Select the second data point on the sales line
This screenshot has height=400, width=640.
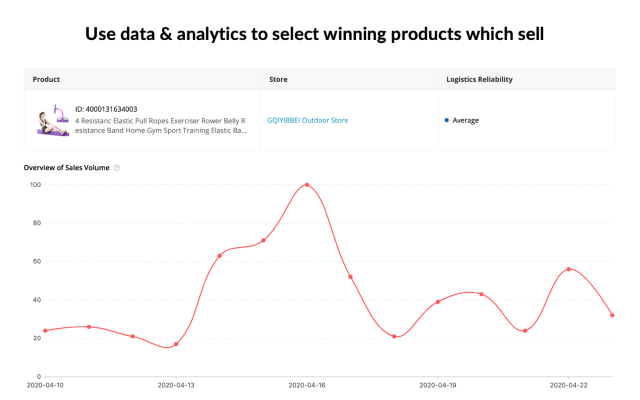point(89,327)
